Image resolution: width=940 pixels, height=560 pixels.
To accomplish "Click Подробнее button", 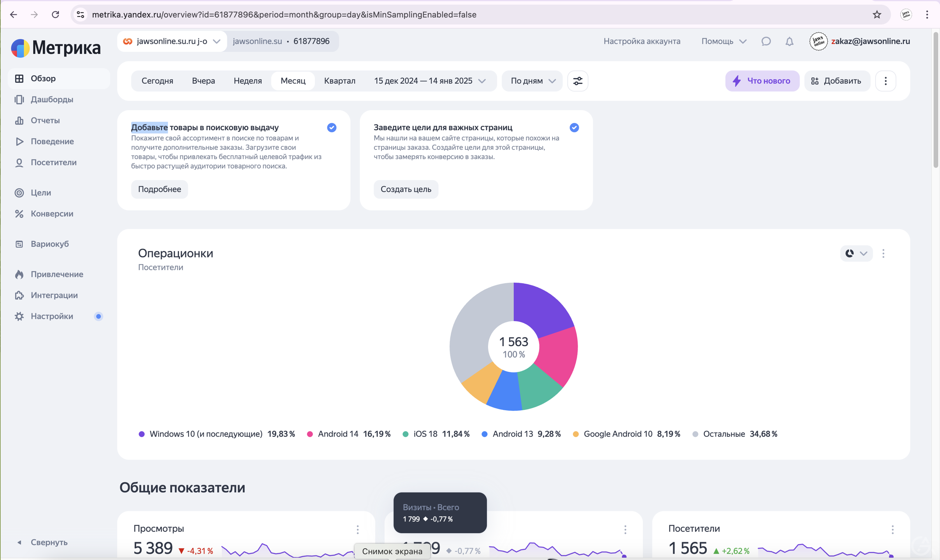I will pos(160,189).
